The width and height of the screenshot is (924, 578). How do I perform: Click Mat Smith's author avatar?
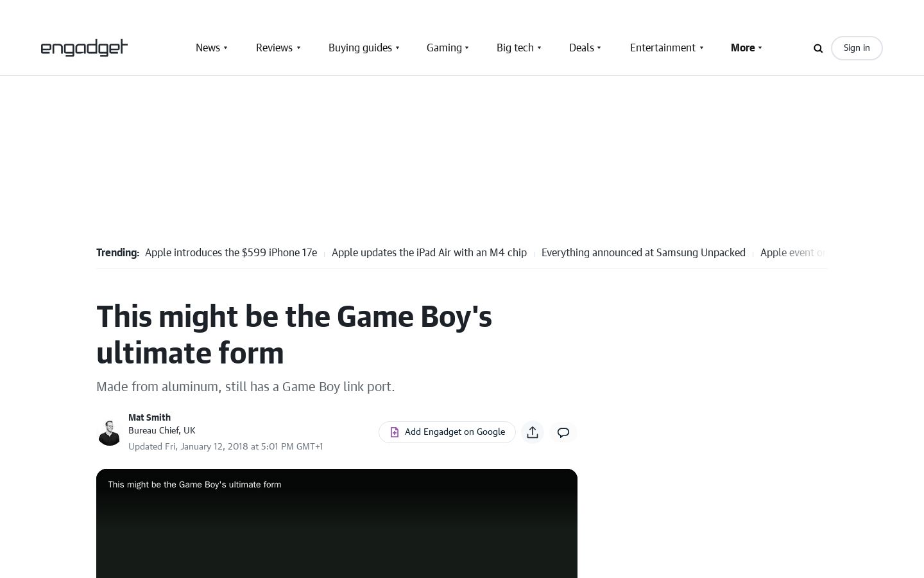point(109,432)
